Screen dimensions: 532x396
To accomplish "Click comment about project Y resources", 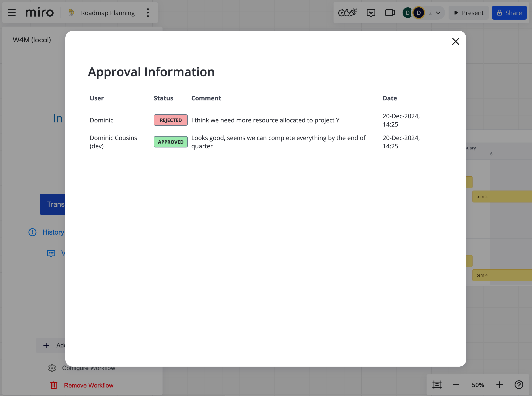I will [265, 120].
